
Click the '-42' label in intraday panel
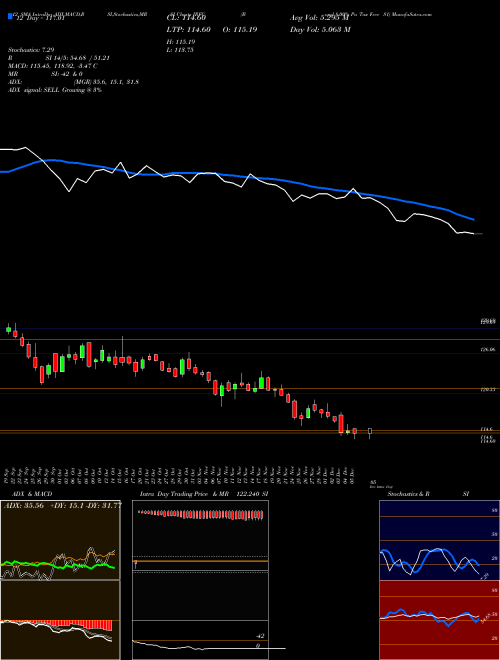click(x=261, y=636)
